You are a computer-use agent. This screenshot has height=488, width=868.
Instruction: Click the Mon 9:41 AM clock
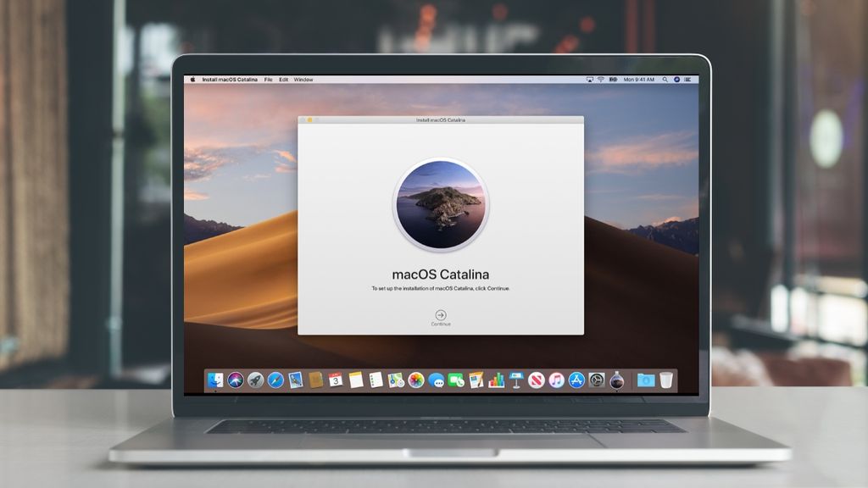click(x=638, y=79)
